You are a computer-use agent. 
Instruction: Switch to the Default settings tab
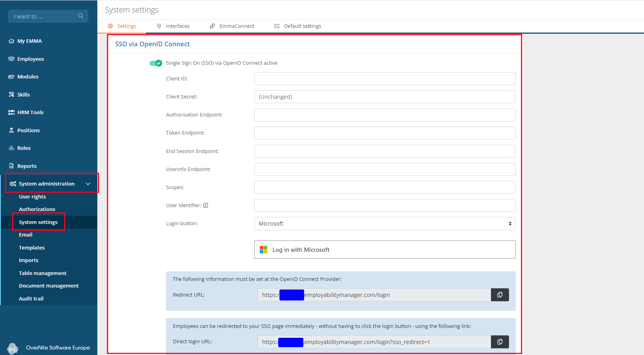tap(297, 26)
